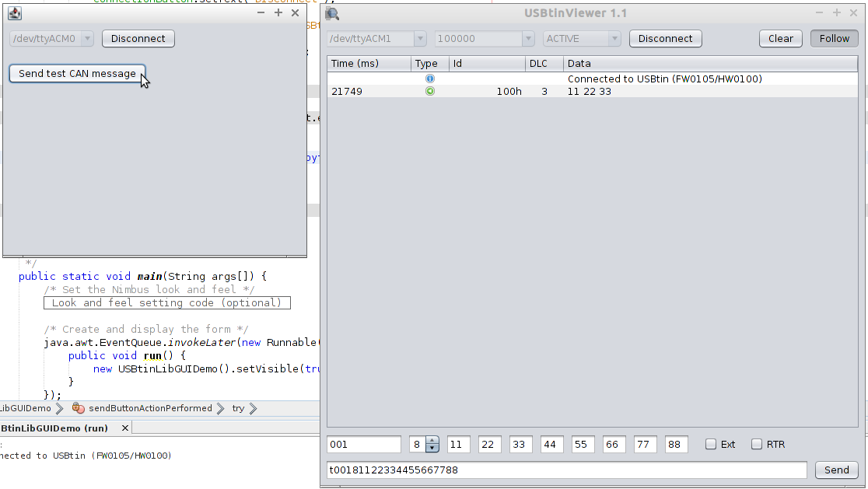The height and width of the screenshot is (489, 868).
Task: Click the Data column header
Action: tap(711, 64)
